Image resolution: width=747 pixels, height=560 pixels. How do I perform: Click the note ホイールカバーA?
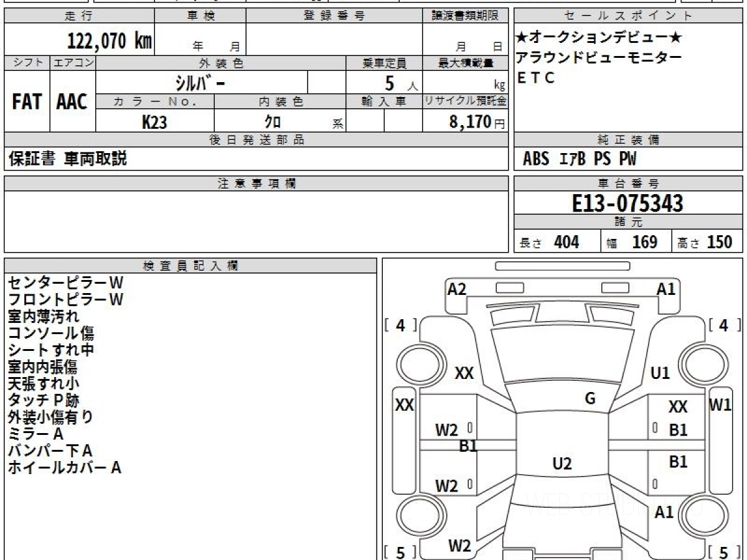pos(64,468)
